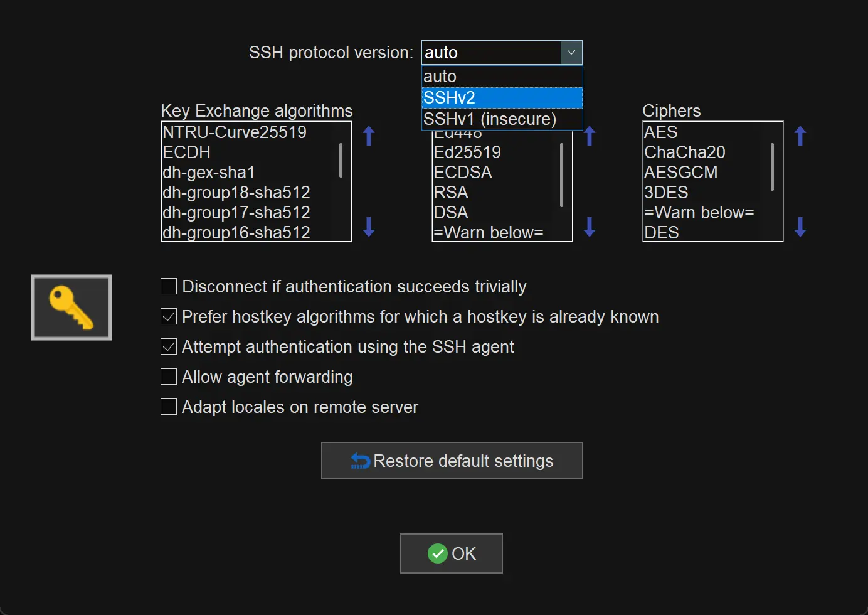The width and height of the screenshot is (868, 615).
Task: Click up arrow beside the host key list
Action: (x=590, y=136)
